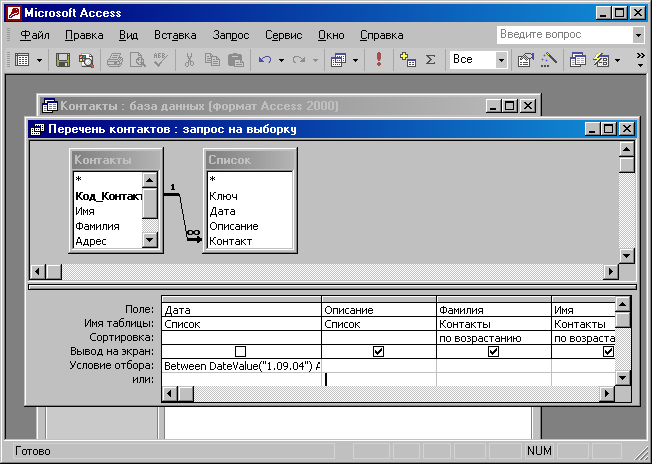Screen dimensions: 652x464
Task: Click the New Object toolbar icon
Action: (x=601, y=60)
